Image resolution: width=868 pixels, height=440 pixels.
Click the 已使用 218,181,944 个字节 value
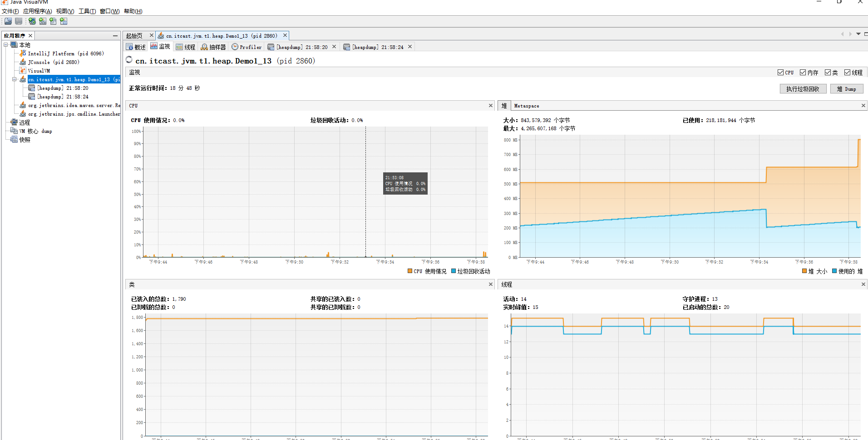pyautogui.click(x=730, y=120)
